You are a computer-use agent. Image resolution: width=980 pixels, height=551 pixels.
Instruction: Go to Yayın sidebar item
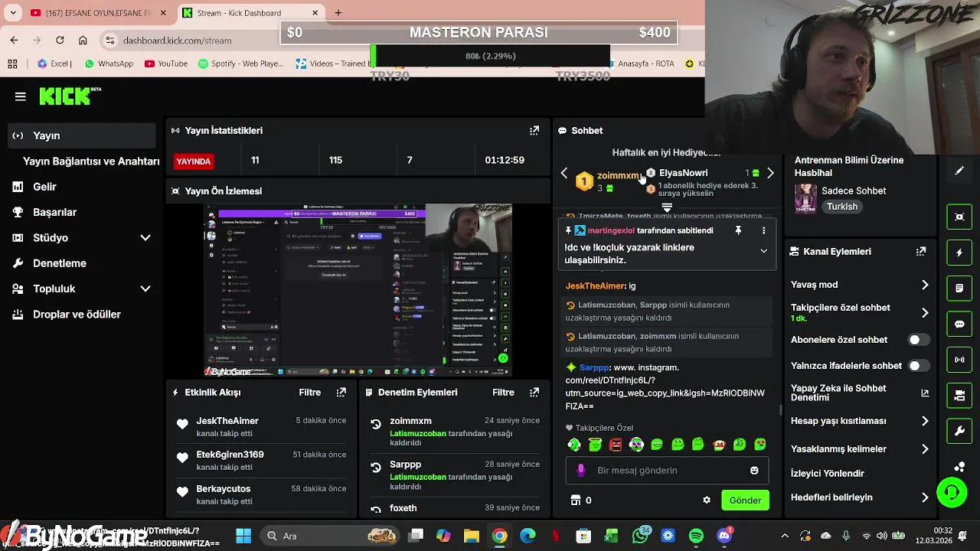click(x=83, y=135)
